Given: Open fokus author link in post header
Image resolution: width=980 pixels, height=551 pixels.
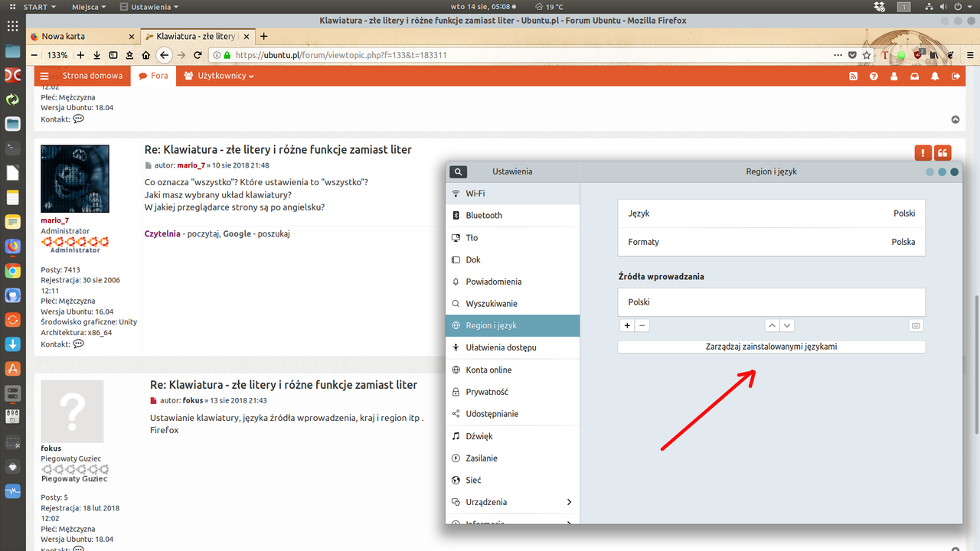Looking at the screenshot, I should tap(192, 400).
